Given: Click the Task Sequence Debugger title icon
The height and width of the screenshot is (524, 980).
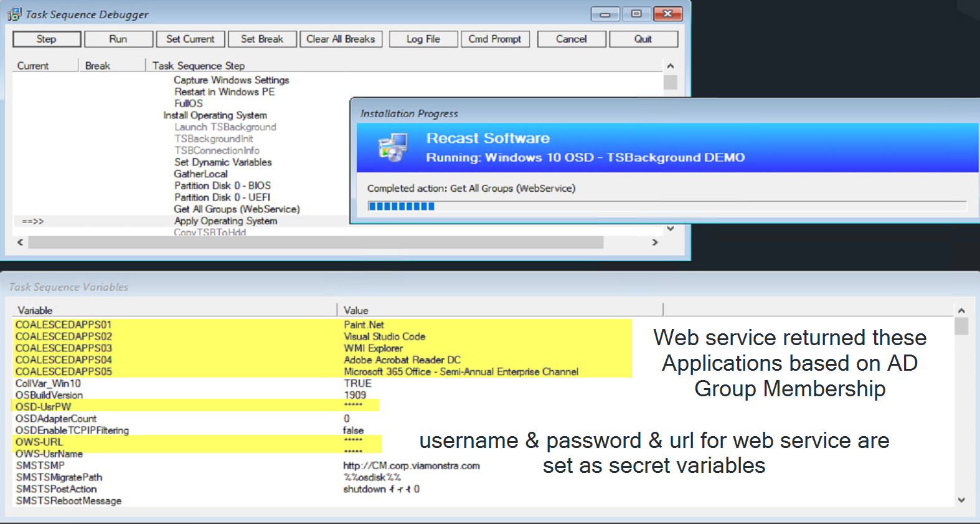Looking at the screenshot, I should (x=14, y=14).
